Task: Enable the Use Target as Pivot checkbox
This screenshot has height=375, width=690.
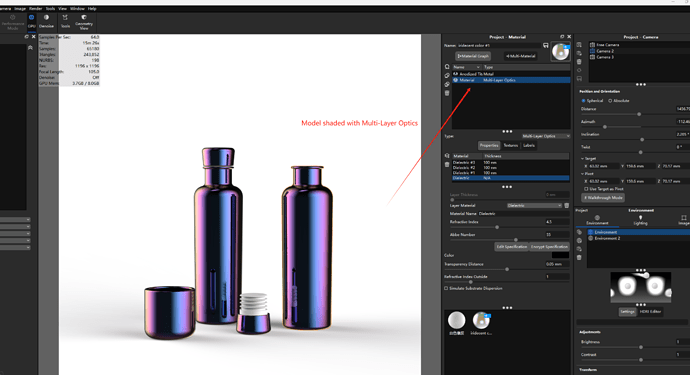Action: point(586,189)
